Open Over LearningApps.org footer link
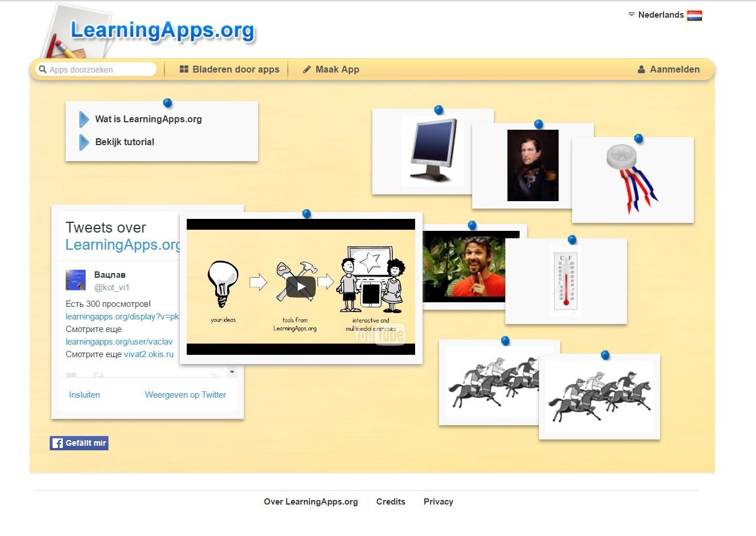756x536 pixels. (311, 502)
